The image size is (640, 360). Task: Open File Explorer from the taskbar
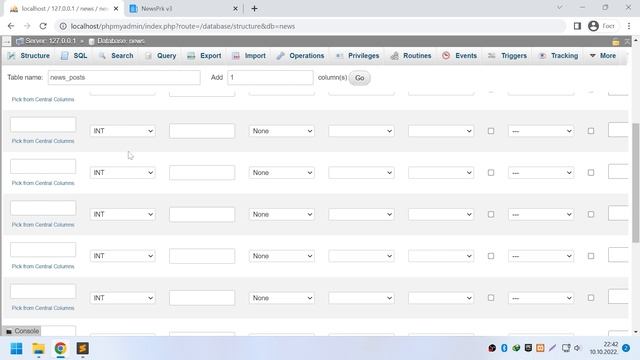pyautogui.click(x=38, y=349)
